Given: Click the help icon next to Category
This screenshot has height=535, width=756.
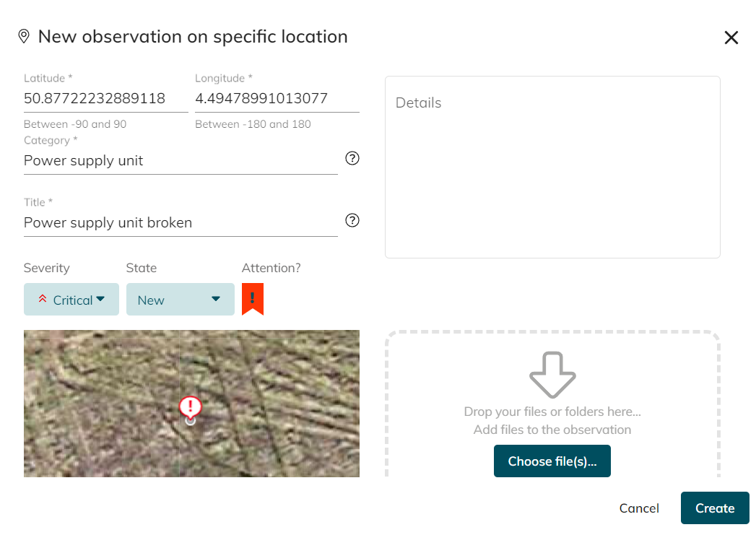Looking at the screenshot, I should tap(352, 159).
